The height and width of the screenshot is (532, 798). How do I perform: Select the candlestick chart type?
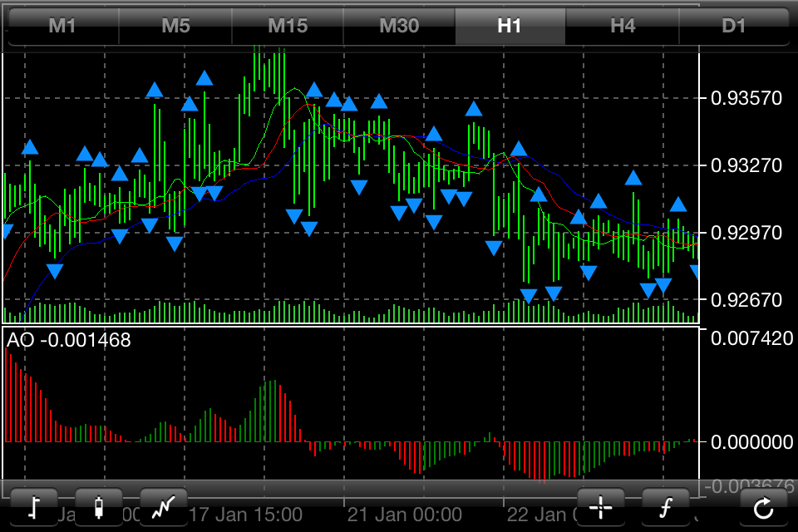coord(99,506)
